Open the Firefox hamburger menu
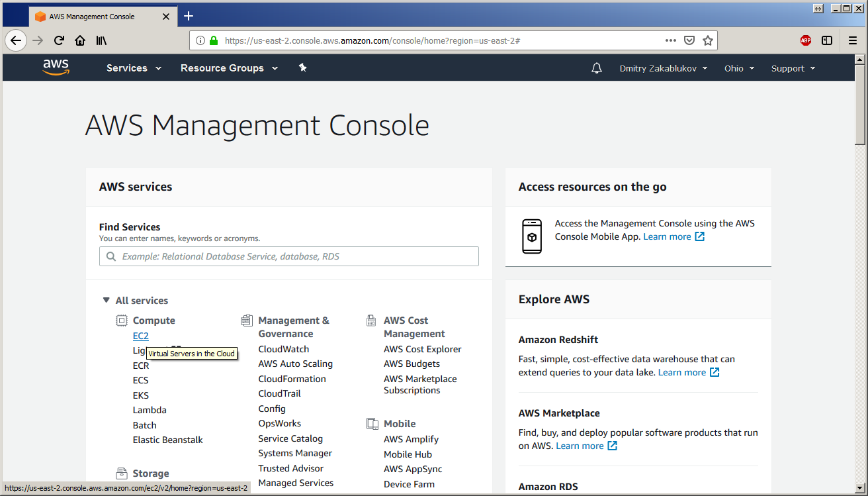This screenshot has width=868, height=496. pos(853,40)
